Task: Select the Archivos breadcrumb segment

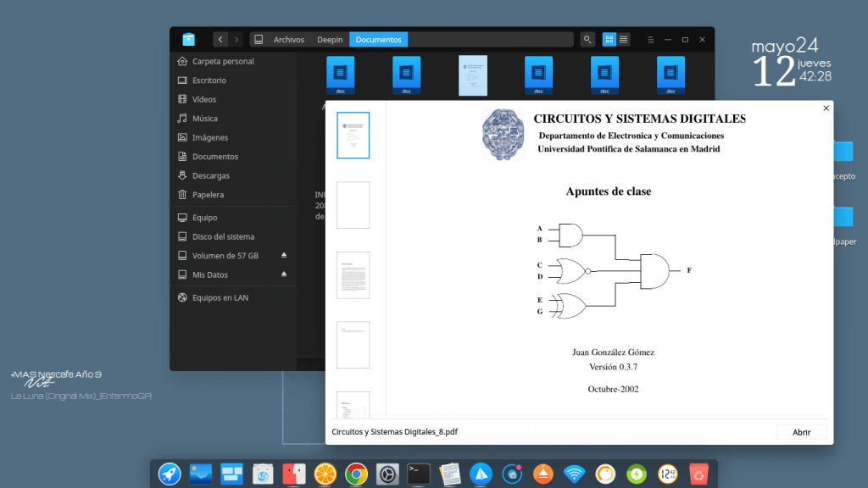Action: 288,40
